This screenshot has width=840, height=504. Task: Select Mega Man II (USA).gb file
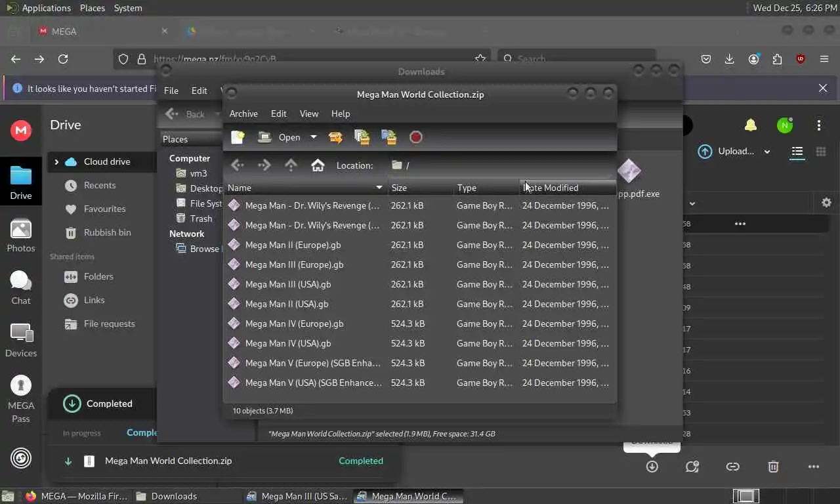tap(420, 304)
